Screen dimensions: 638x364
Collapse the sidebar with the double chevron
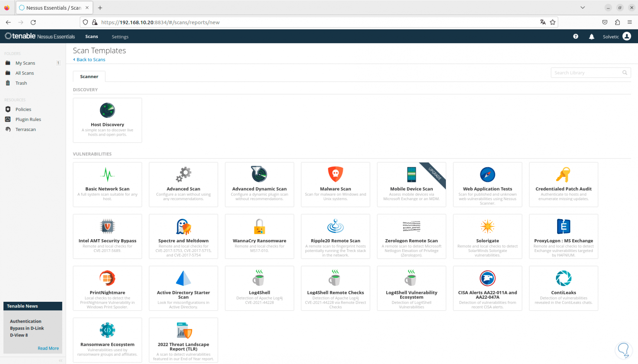click(60, 361)
